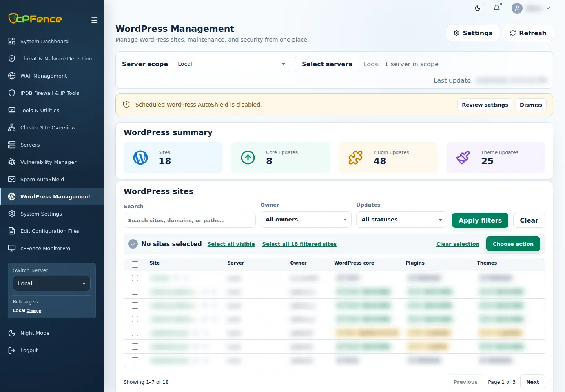Click the Edit Configuration Files document icon
The width and height of the screenshot is (565, 392).
12,231
